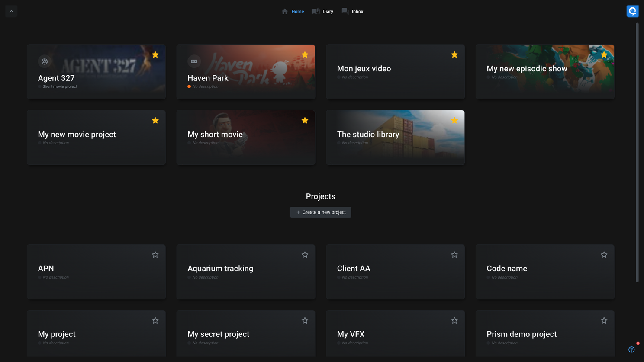The height and width of the screenshot is (362, 644).
Task: Open My new episodic show project card
Action: (x=544, y=72)
